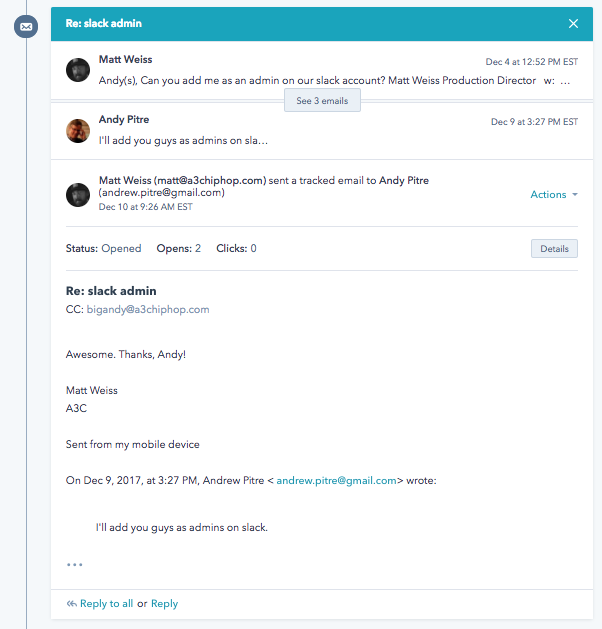Click the Matt Weiss sender name heading
Screen dimensions: 602x629
point(126,59)
